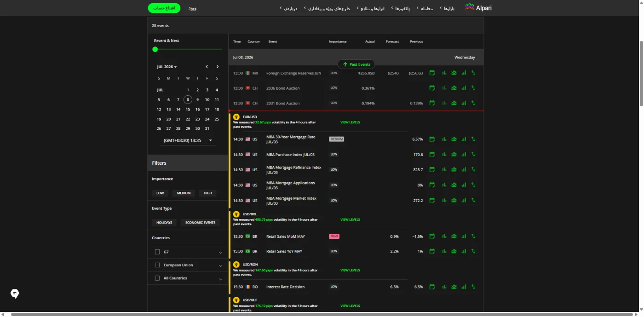Open the JUL 2026 month dropdown
Image resolution: width=644 pixels, height=317 pixels.
click(167, 67)
